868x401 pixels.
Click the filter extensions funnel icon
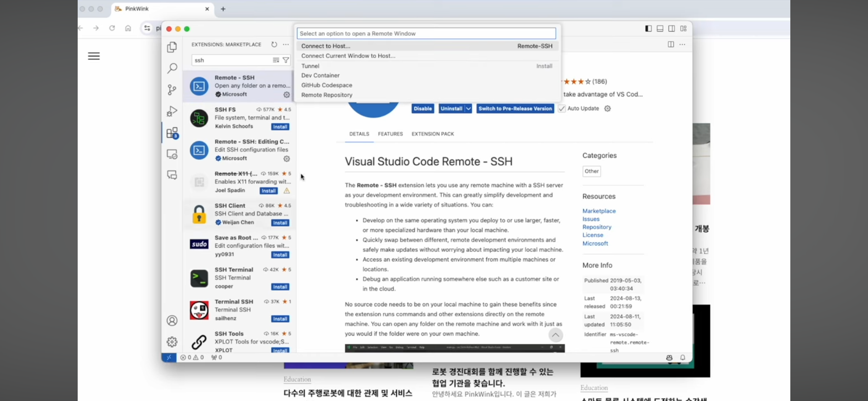286,60
